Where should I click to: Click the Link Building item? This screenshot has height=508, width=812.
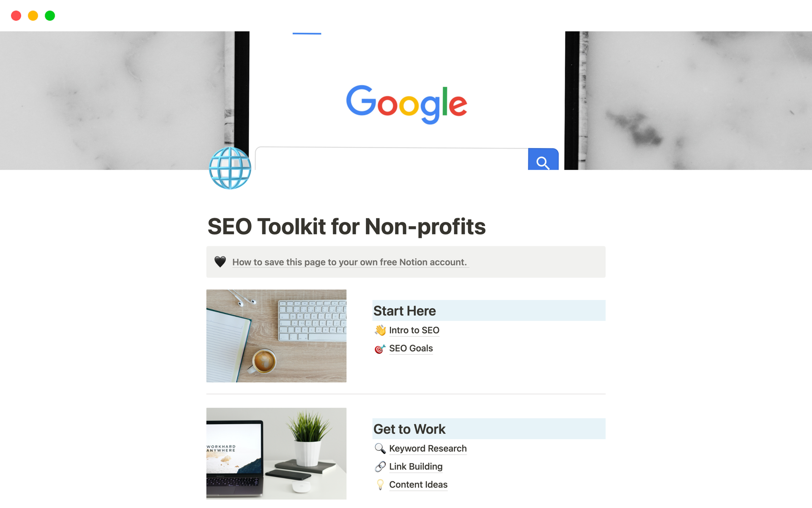pos(414,467)
